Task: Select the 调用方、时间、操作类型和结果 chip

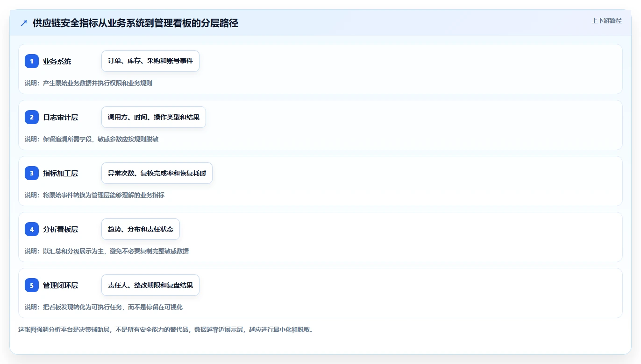Action: pos(154,117)
